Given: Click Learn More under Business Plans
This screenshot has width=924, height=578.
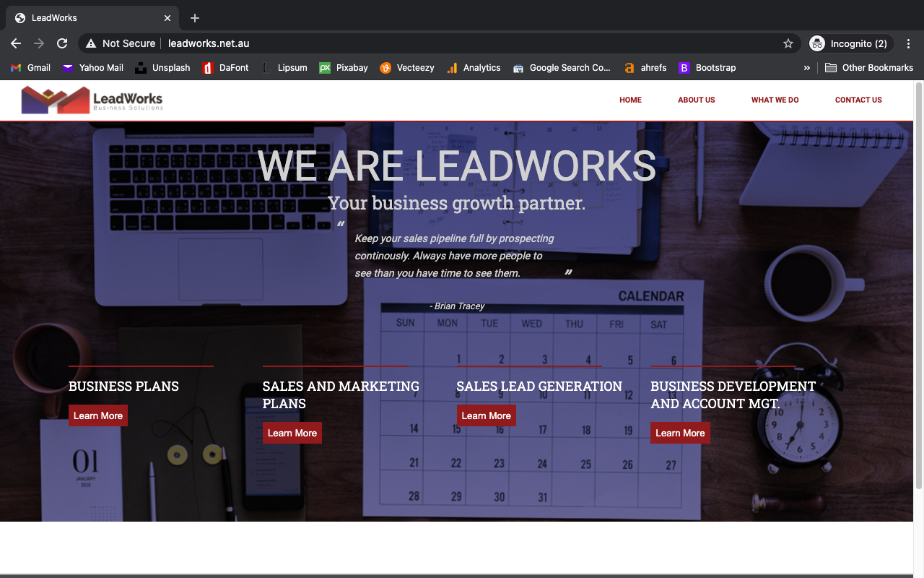Looking at the screenshot, I should (x=98, y=415).
